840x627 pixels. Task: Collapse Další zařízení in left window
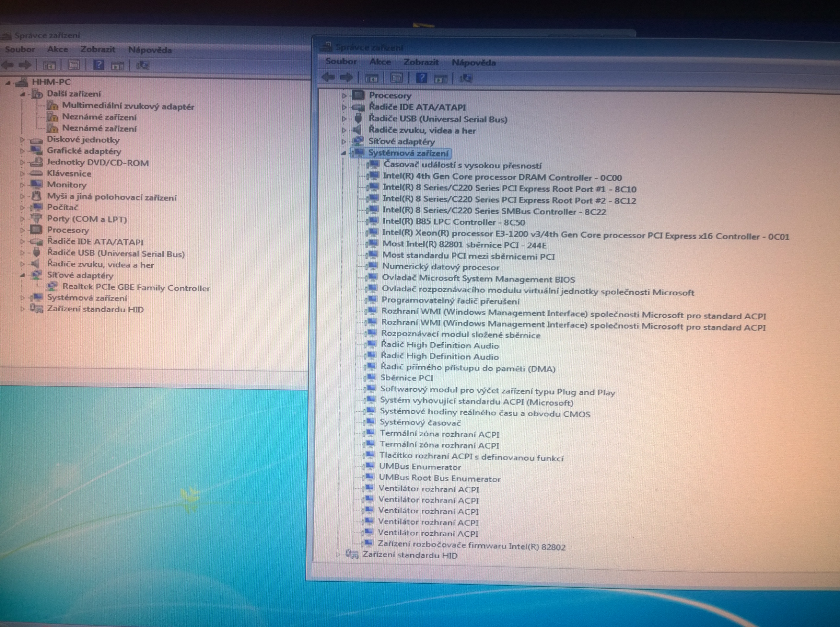[x=22, y=94]
